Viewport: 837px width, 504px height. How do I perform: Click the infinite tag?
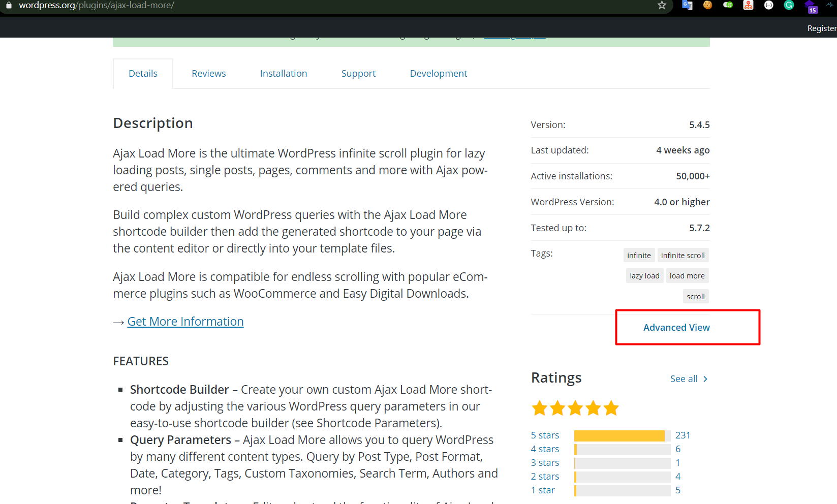point(639,255)
